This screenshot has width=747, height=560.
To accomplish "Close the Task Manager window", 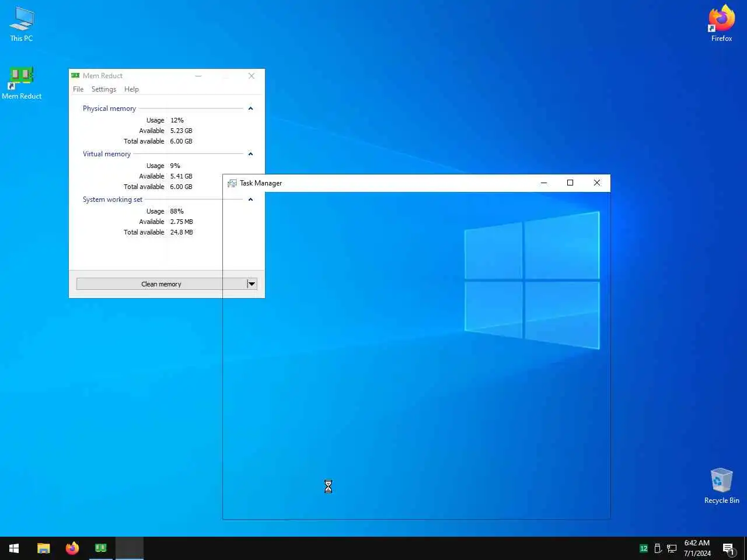I will [597, 183].
